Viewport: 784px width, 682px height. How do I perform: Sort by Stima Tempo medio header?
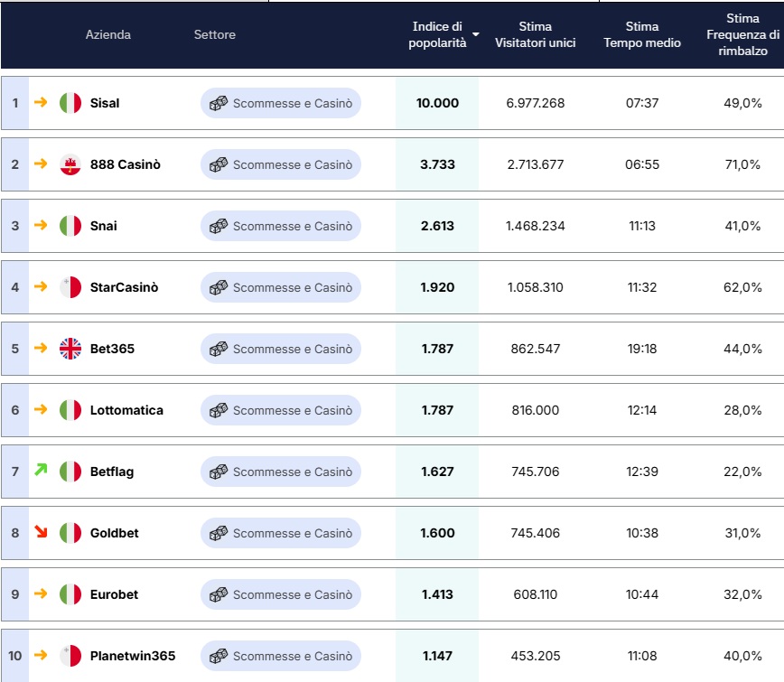642,34
